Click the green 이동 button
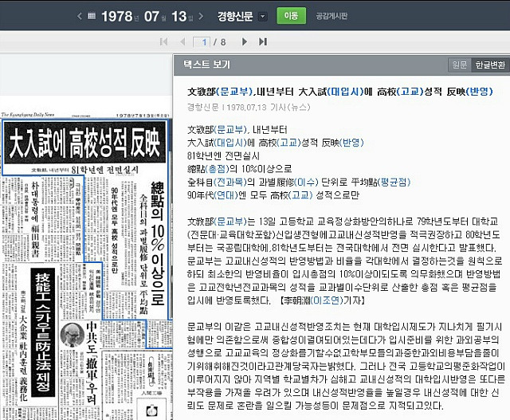510x420 pixels. click(x=291, y=16)
